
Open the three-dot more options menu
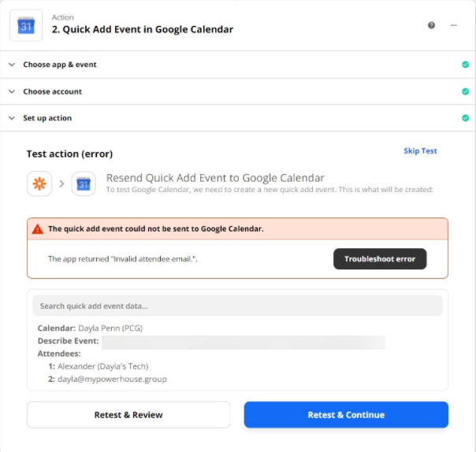click(454, 25)
